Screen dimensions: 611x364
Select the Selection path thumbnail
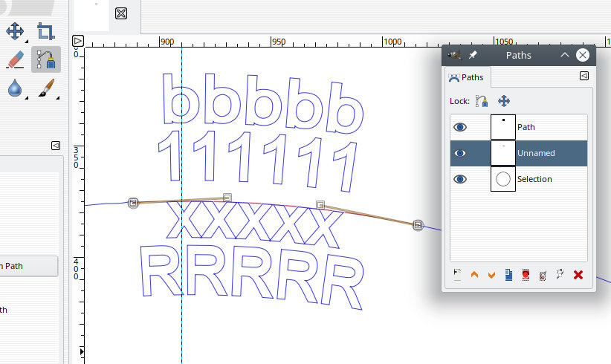pyautogui.click(x=503, y=179)
